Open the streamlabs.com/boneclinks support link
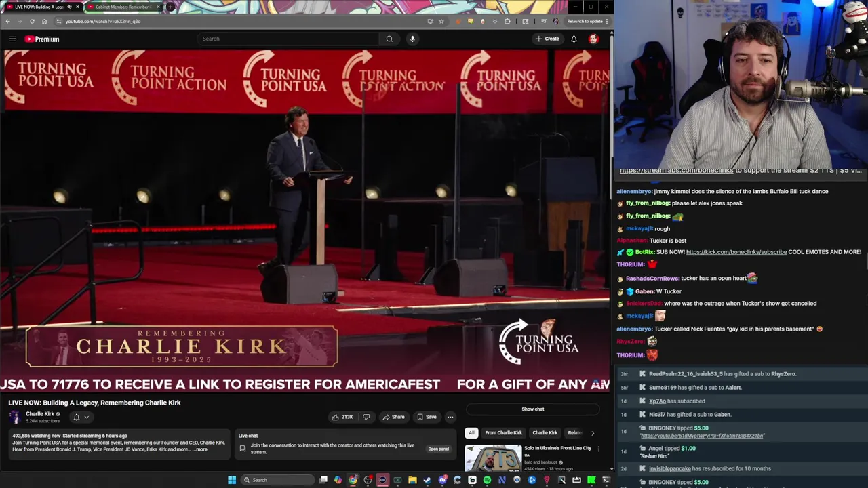 [x=676, y=171]
